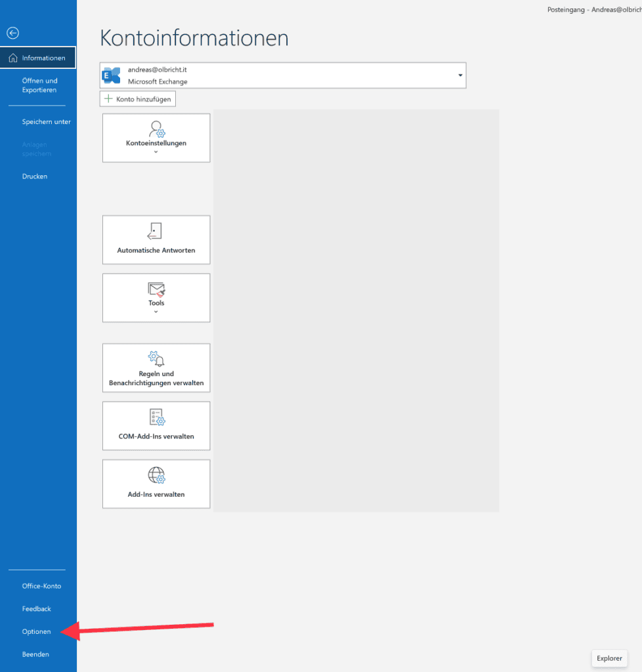Select Drucken in the sidebar
Viewport: 642px width, 672px height.
[35, 176]
